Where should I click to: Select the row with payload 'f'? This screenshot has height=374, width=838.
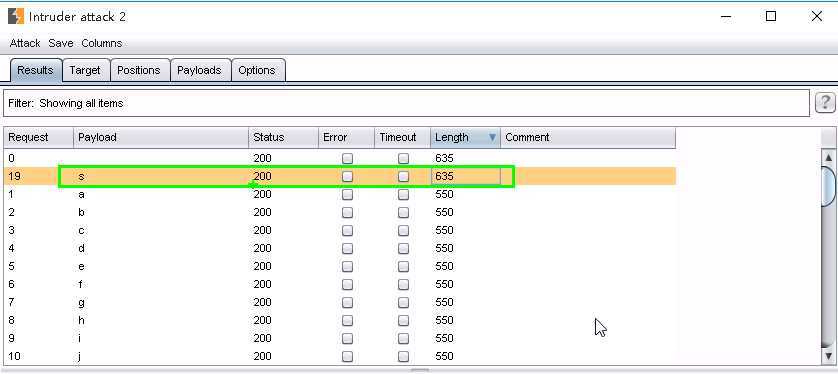pos(340,284)
